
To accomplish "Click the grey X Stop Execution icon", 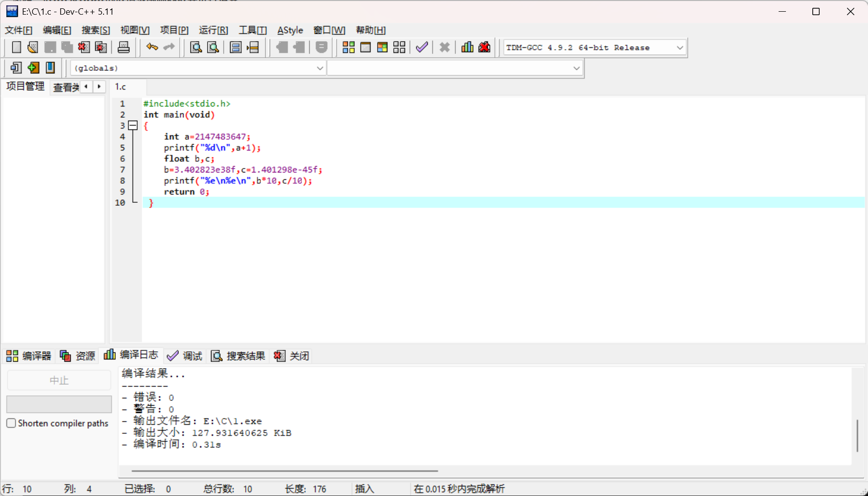I will 445,47.
